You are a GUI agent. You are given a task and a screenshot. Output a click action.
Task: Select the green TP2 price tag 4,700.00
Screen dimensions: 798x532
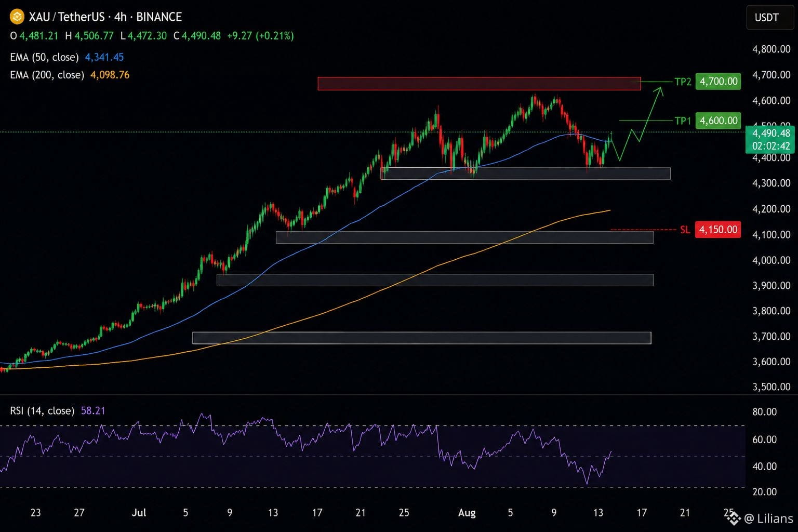719,82
